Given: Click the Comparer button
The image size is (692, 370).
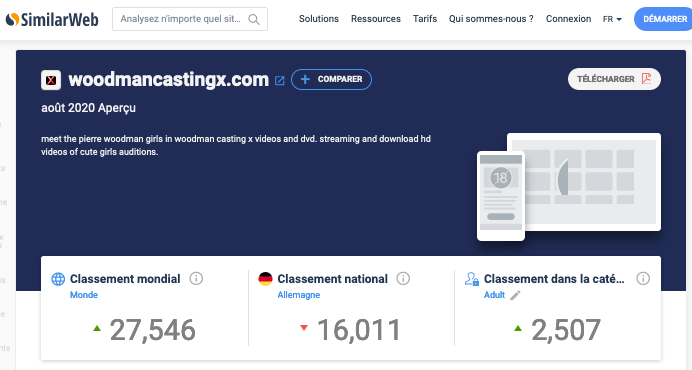Looking at the screenshot, I should tap(331, 79).
